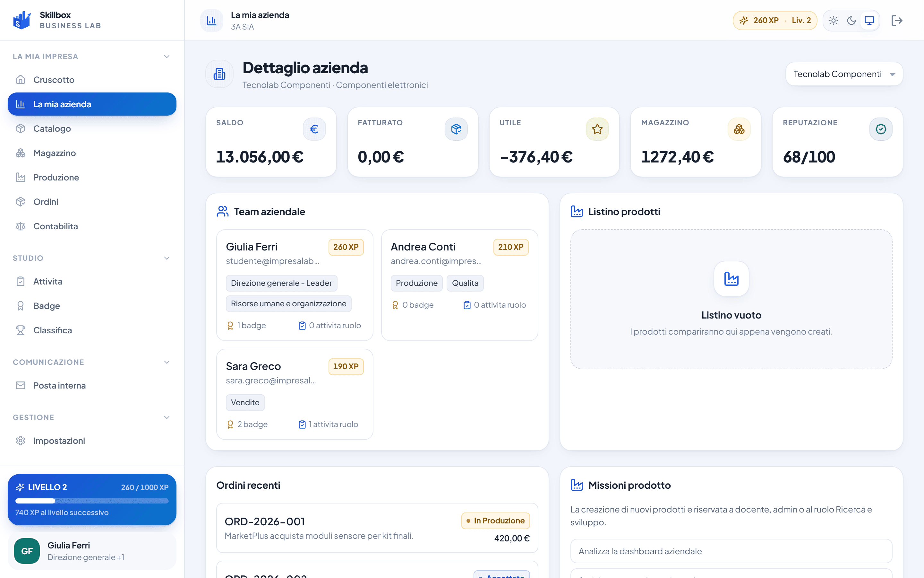The image size is (924, 578).
Task: Click the logout icon
Action: pyautogui.click(x=897, y=21)
